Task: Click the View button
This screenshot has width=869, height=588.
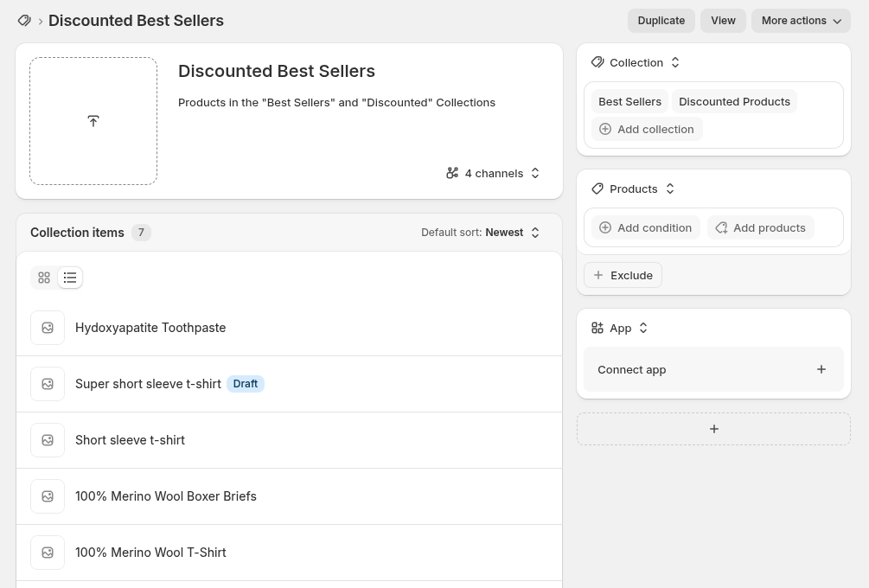Action: [723, 21]
